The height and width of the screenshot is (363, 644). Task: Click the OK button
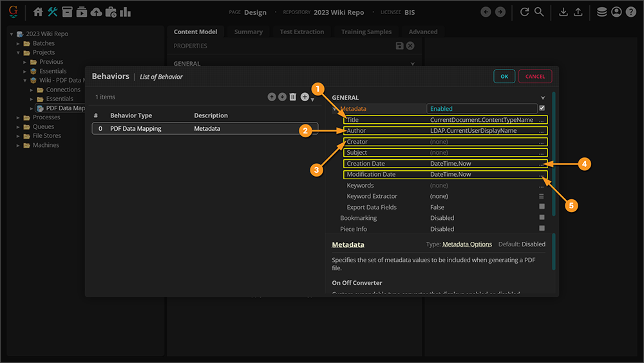(504, 76)
